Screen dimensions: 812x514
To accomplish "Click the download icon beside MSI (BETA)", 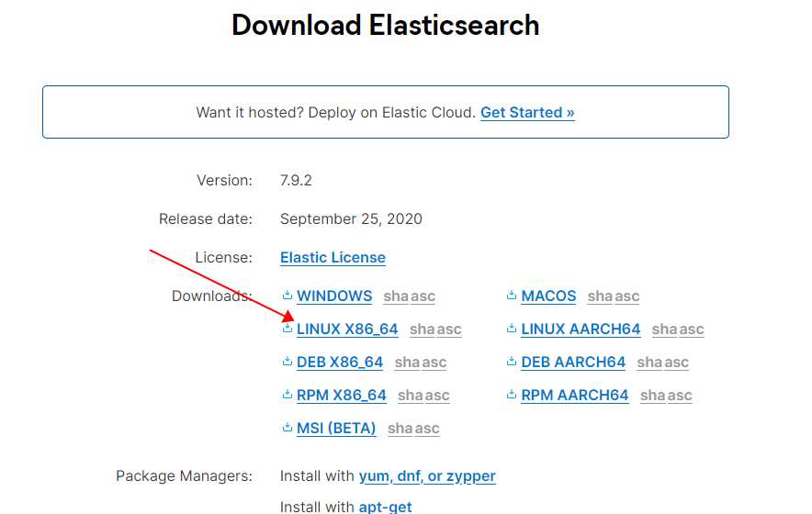I will (x=288, y=428).
